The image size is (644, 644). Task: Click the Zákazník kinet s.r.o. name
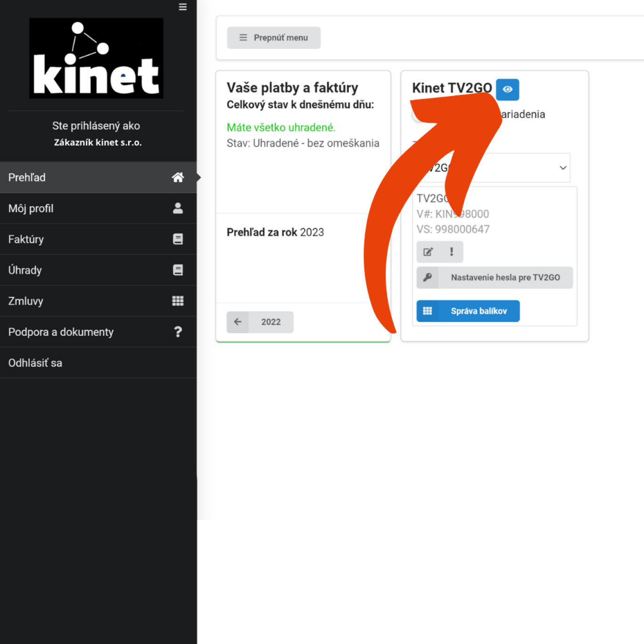(98, 142)
